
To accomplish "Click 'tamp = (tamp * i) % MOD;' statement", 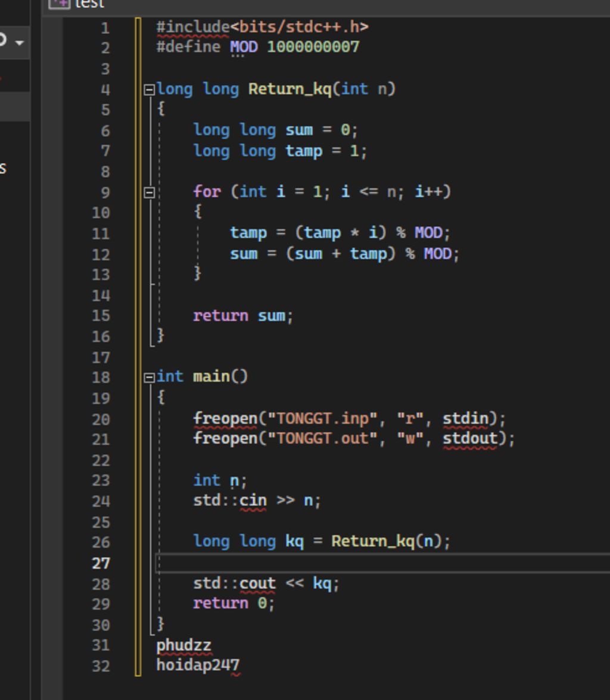I will 340,233.
